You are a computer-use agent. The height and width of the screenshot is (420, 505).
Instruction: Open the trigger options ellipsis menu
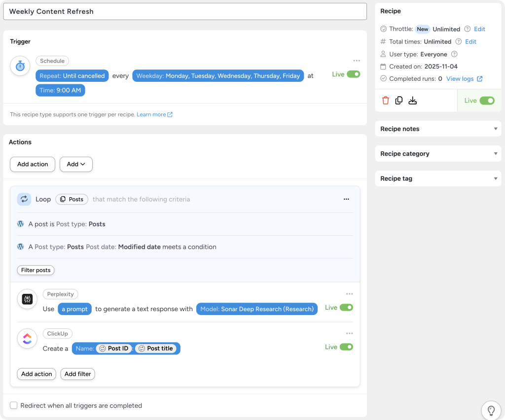(357, 60)
